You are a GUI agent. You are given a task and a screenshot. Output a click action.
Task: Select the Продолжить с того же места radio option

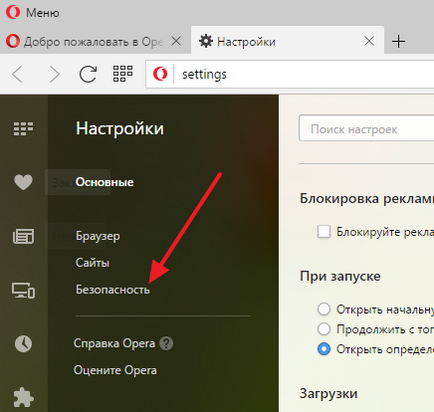324,329
